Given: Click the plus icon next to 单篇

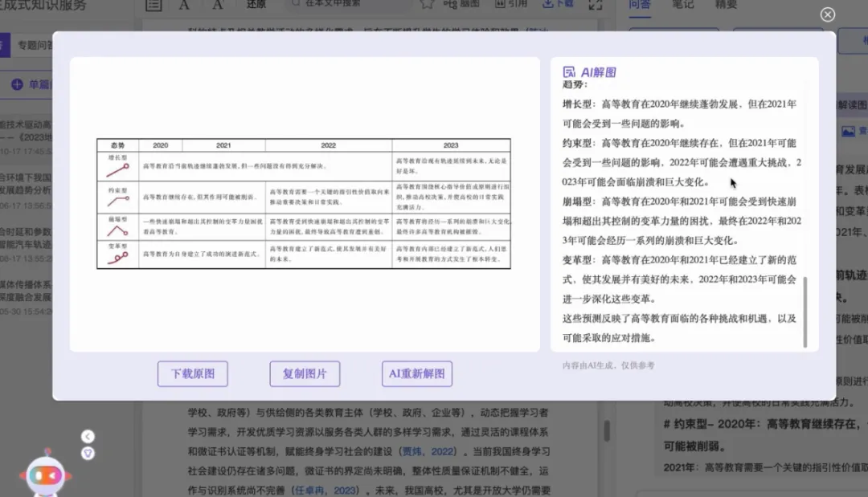Looking at the screenshot, I should (x=17, y=84).
